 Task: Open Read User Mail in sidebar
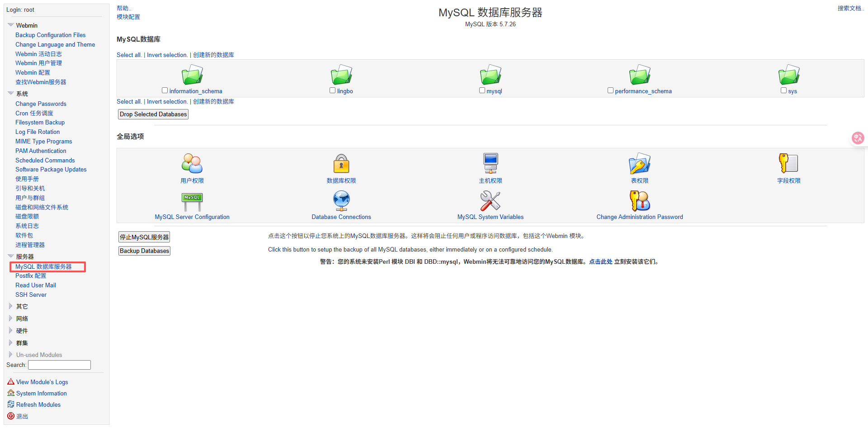coord(36,285)
